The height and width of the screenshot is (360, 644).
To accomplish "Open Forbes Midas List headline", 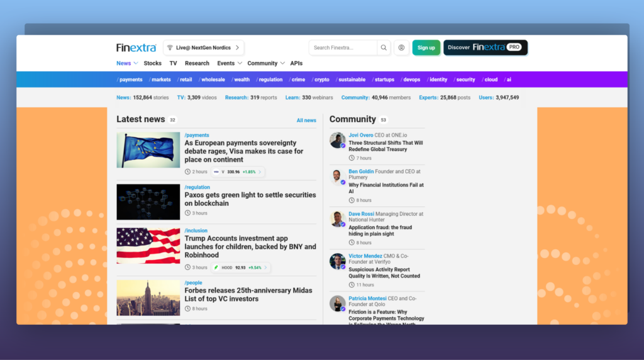I will 248,295.
